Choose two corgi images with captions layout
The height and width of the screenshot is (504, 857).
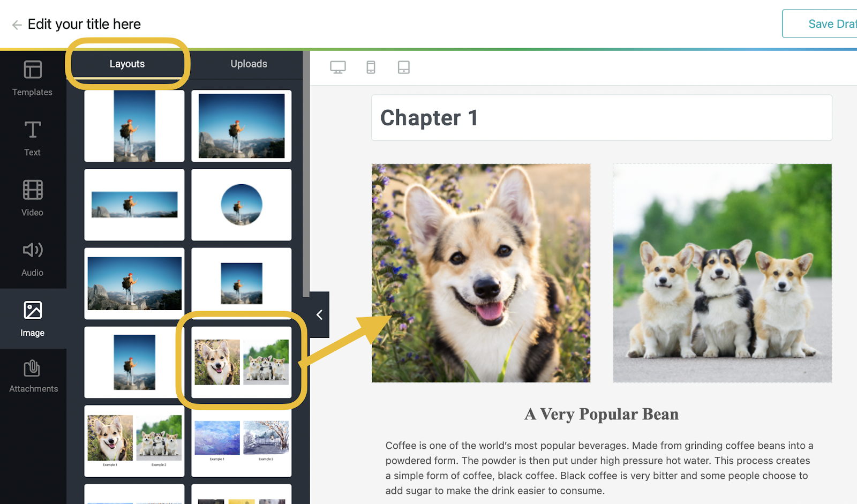pos(134,441)
